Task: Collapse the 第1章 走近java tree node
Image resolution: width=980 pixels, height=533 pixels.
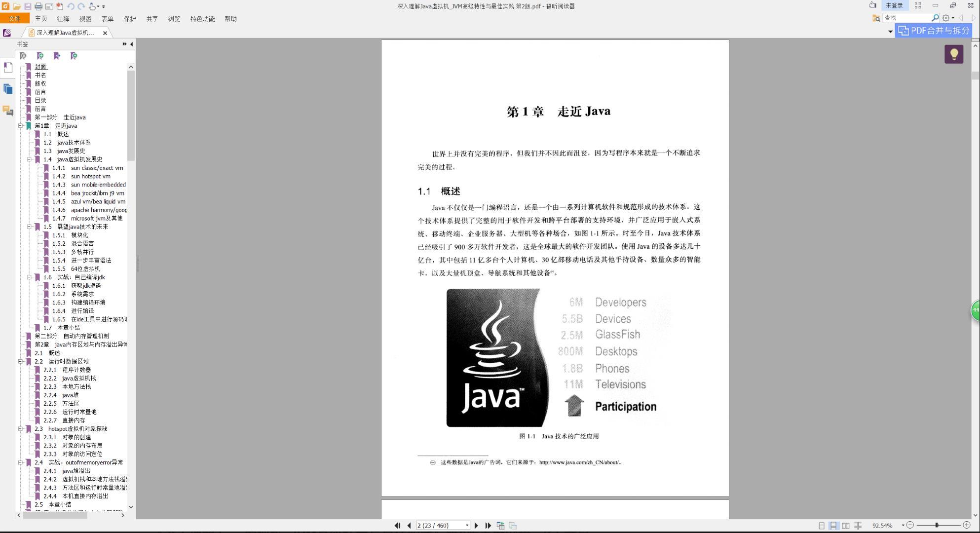Action: point(21,126)
